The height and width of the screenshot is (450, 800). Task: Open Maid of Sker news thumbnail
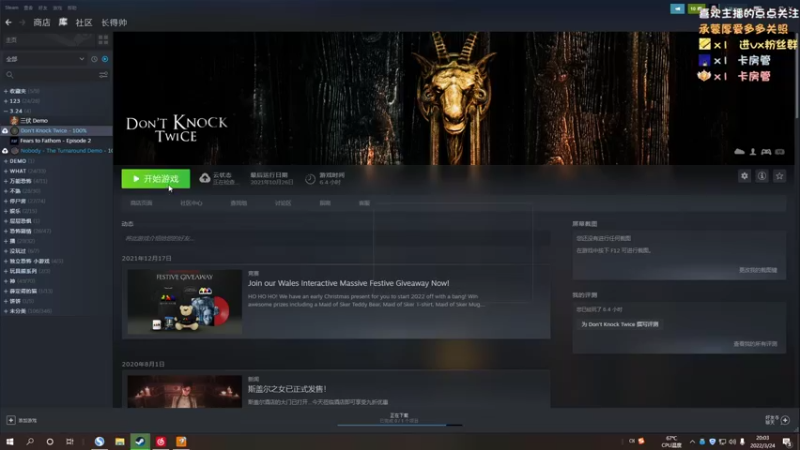(x=185, y=391)
